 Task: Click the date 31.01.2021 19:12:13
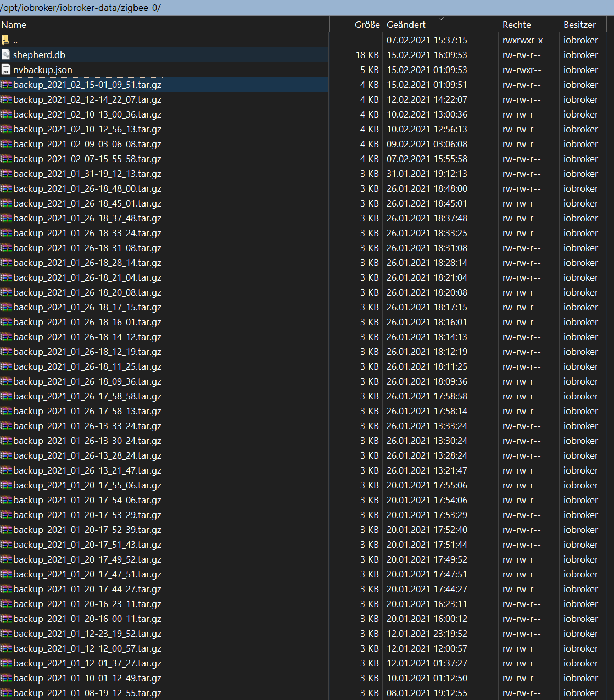[427, 174]
